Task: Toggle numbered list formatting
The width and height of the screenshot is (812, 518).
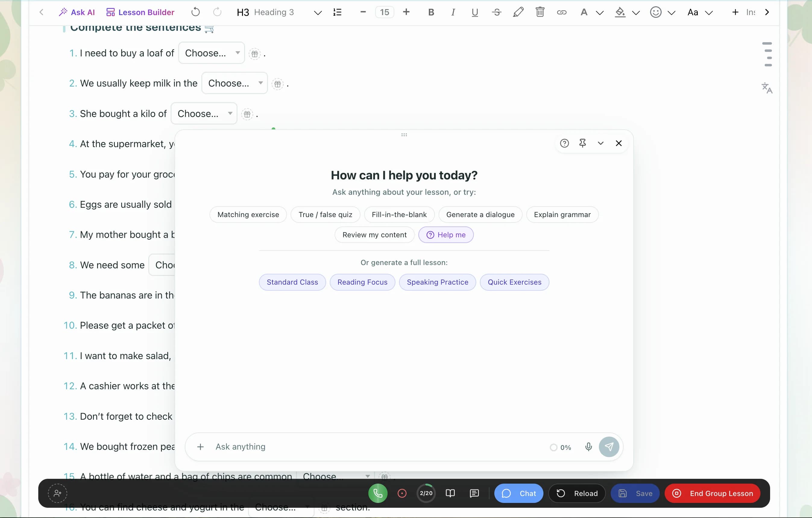Action: pyautogui.click(x=337, y=12)
